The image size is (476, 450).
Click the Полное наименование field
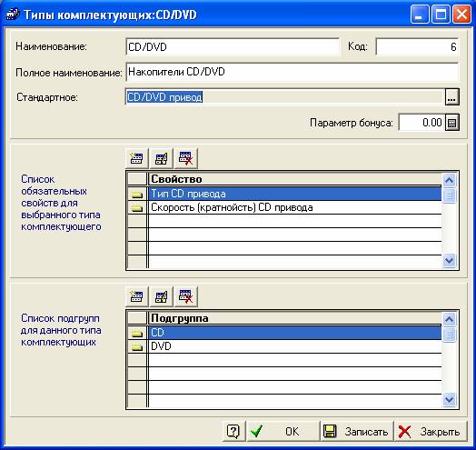click(x=292, y=72)
